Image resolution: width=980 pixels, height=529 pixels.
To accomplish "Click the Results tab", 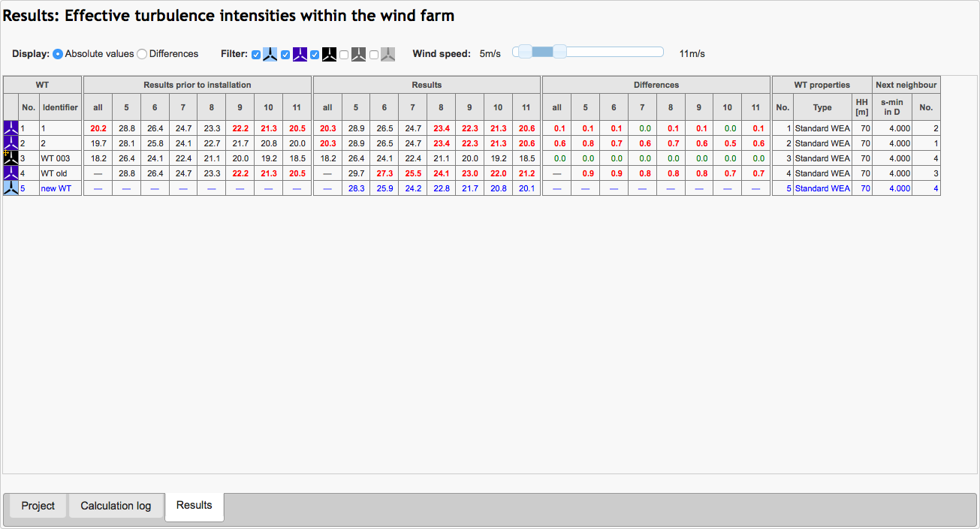I will pos(194,505).
